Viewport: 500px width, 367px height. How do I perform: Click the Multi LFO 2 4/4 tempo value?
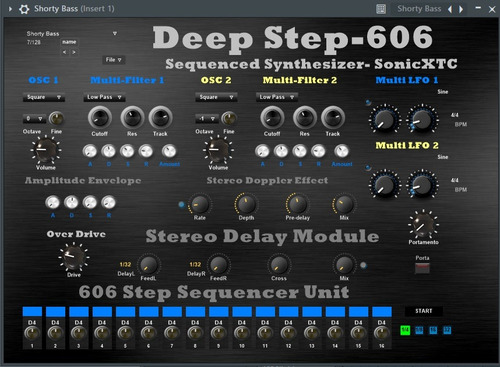(454, 180)
